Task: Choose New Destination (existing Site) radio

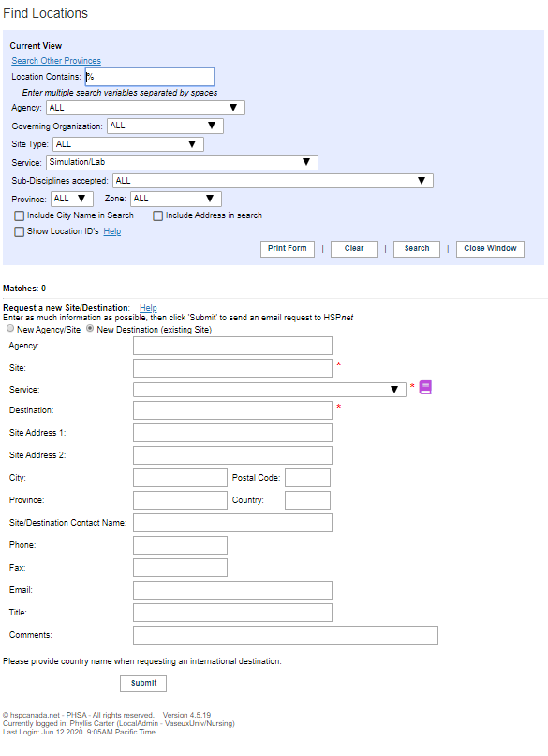Action: [90, 328]
